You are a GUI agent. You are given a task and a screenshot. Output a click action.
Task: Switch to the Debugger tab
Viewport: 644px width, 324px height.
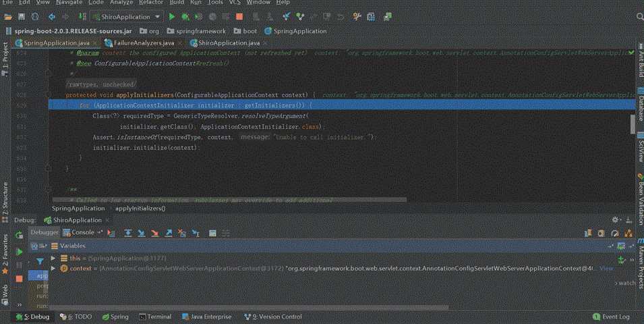[45, 233]
